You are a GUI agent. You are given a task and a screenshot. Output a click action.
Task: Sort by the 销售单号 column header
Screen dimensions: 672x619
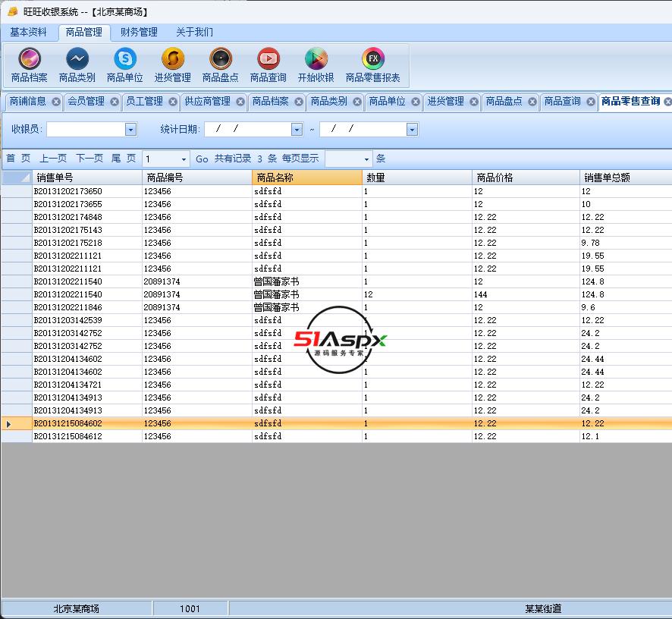click(87, 178)
